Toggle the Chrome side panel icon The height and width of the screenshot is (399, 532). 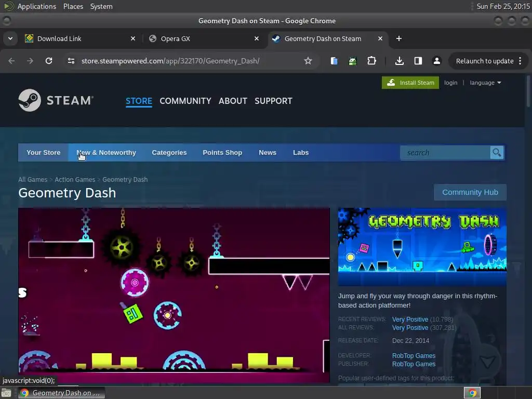(x=418, y=61)
